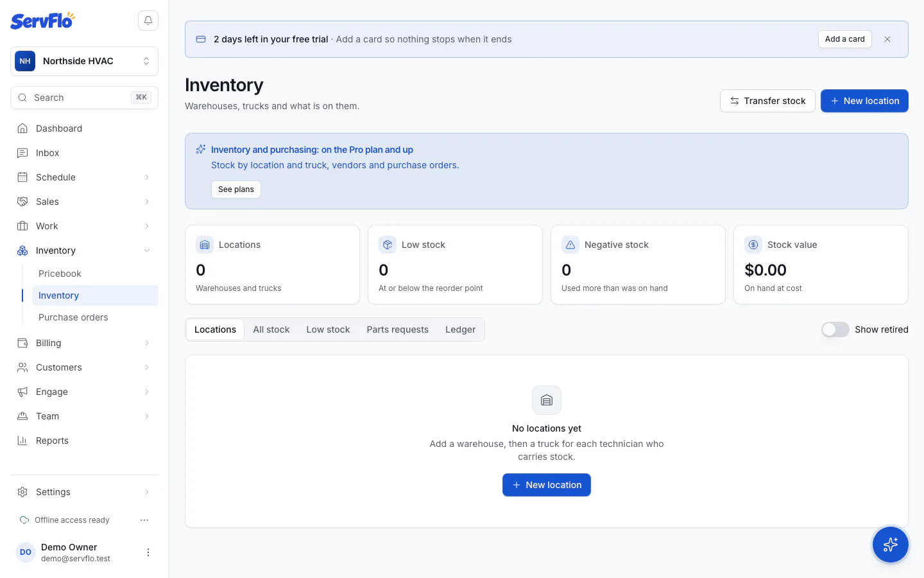Screen dimensions: 924x578
Task: Open the Parts requests tab
Action: pyautogui.click(x=398, y=329)
